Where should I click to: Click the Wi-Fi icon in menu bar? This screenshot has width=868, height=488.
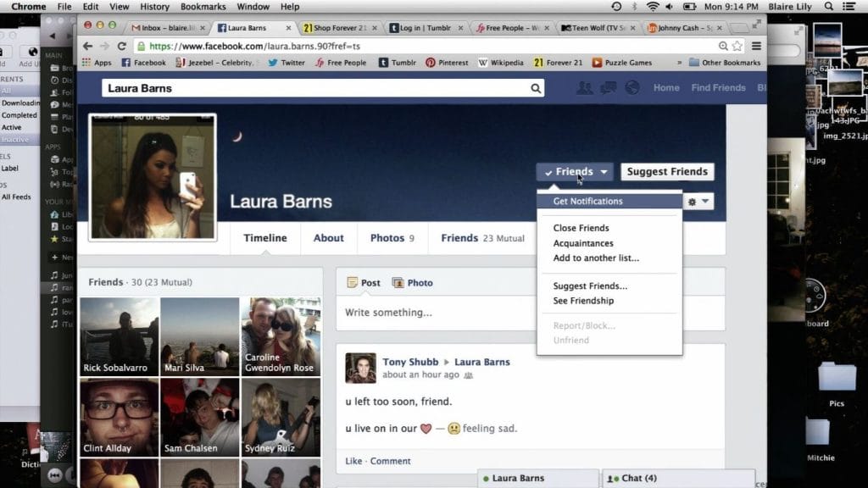(653, 6)
